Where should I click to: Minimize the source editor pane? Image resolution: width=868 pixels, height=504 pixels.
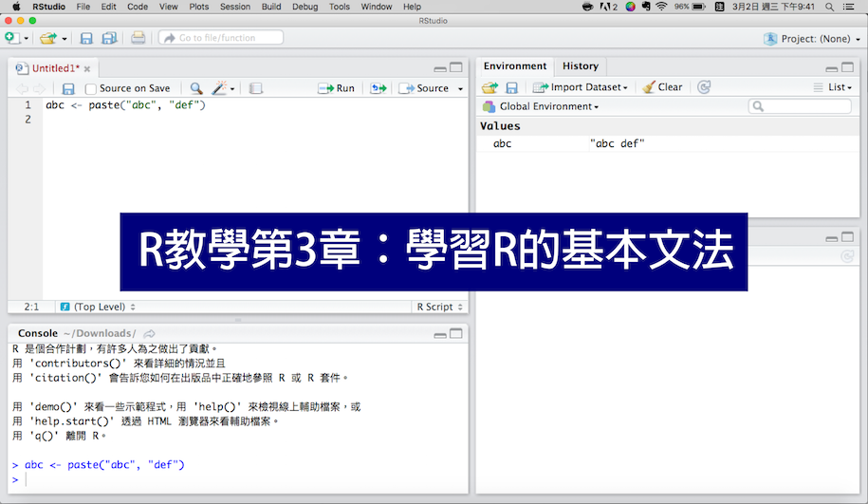440,68
